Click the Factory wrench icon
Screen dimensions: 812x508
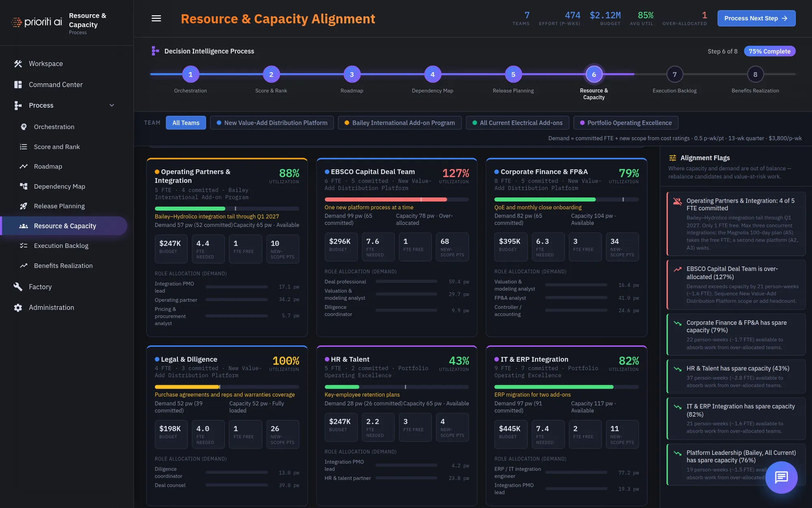(x=18, y=287)
